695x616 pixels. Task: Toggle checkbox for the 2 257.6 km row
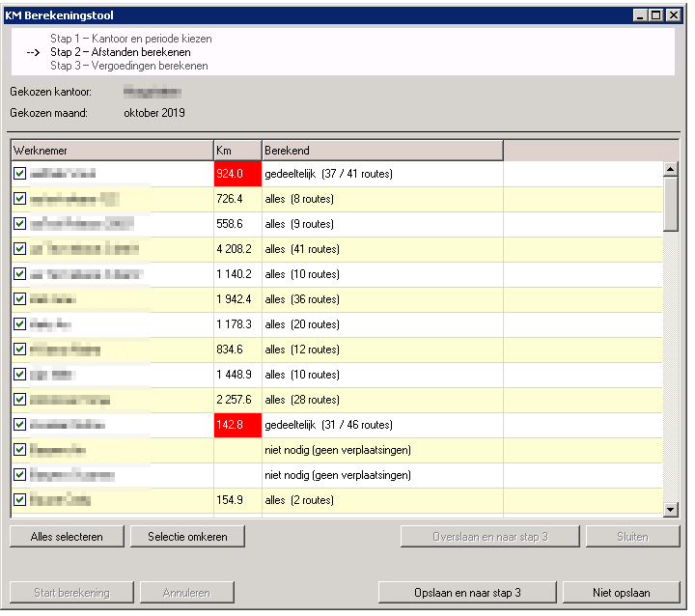coord(19,400)
